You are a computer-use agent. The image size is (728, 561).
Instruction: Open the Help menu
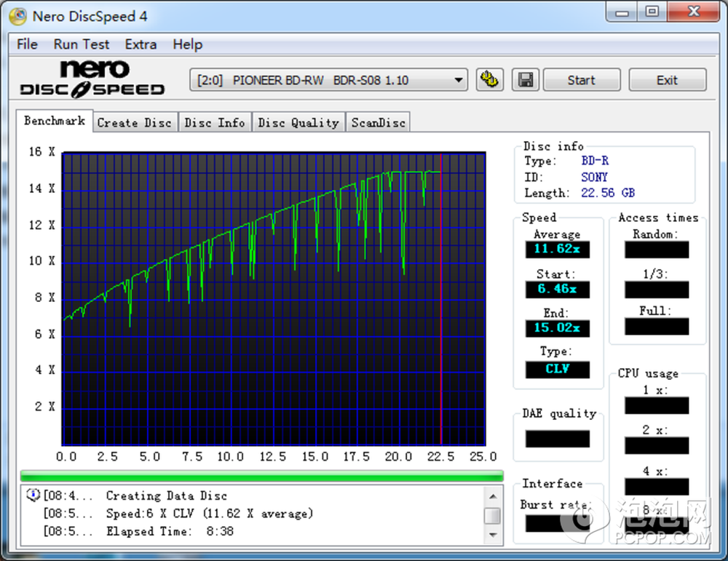[x=188, y=44]
